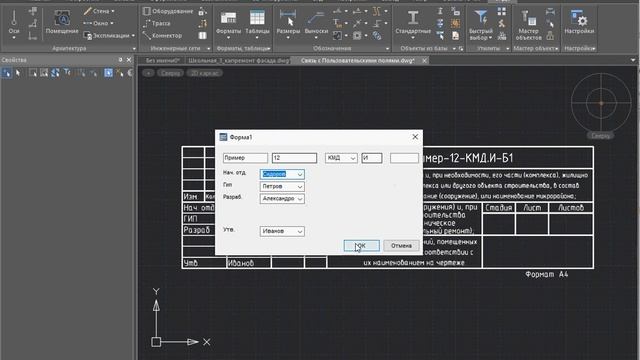Click the first select-objects icon in Свойства toolbar
The width and height of the screenshot is (640, 360).
click(6, 73)
